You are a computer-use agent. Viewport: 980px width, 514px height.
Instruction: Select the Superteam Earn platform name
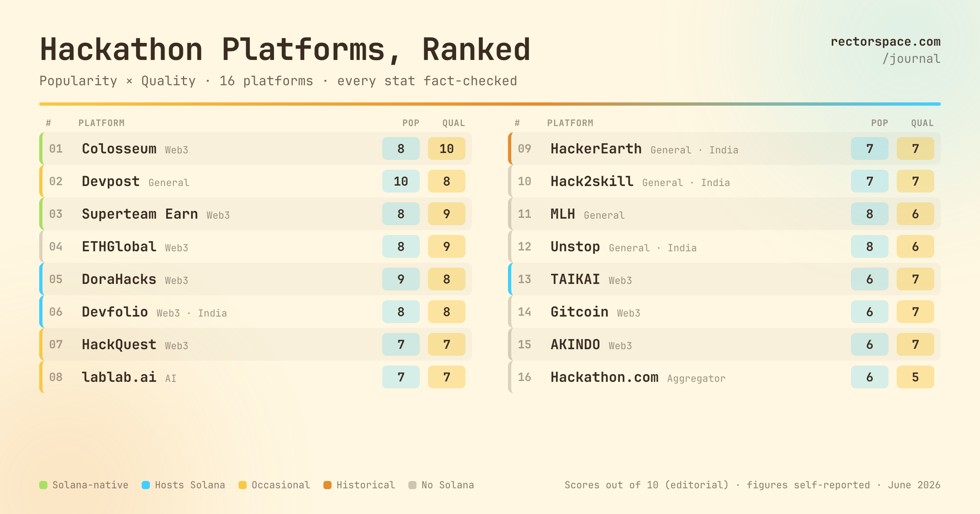pos(140,214)
